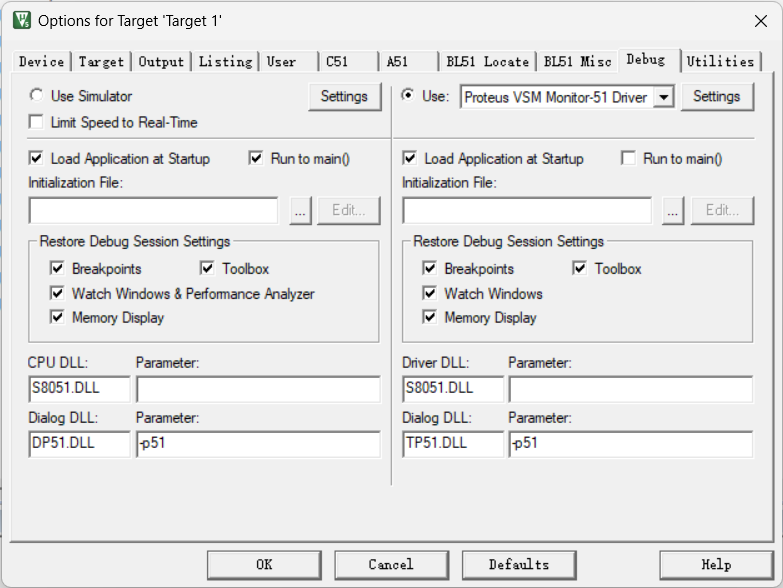
Task: Click the Keil uVision icon in title bar
Action: [x=22, y=20]
